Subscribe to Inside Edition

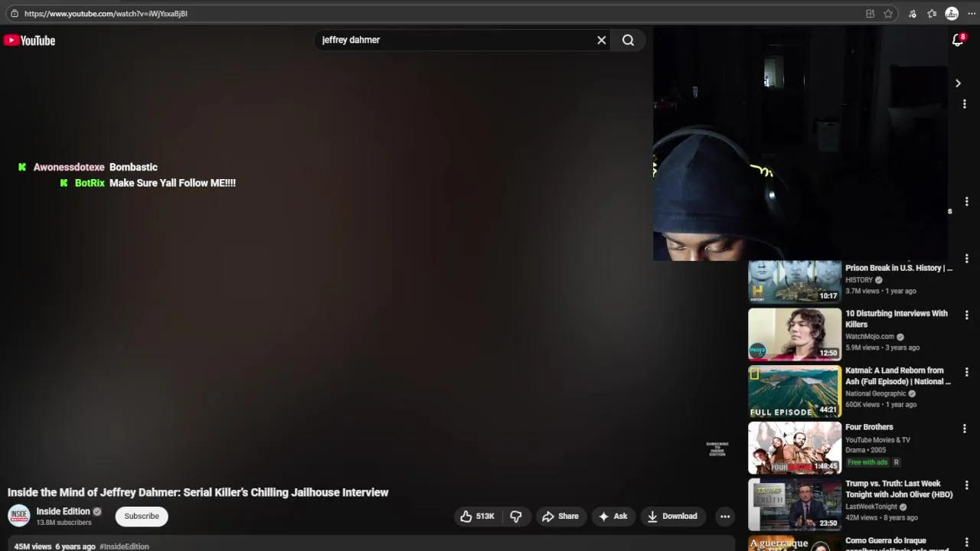tap(142, 517)
